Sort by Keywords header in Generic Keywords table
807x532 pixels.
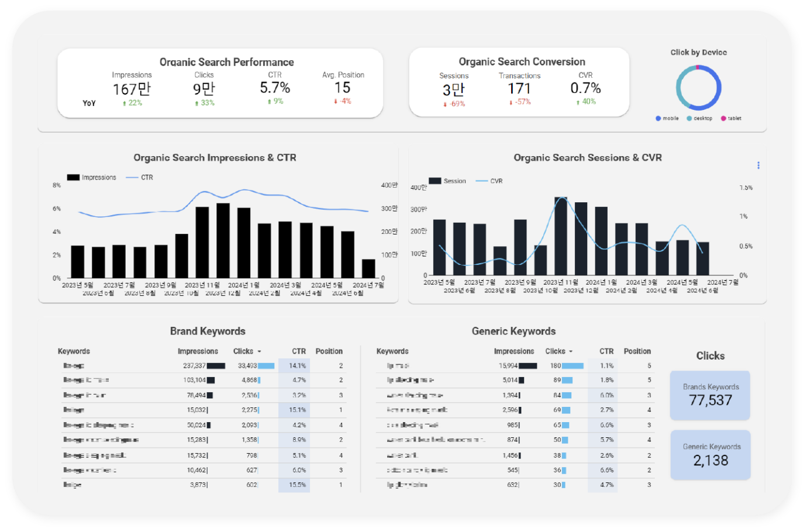[392, 351]
